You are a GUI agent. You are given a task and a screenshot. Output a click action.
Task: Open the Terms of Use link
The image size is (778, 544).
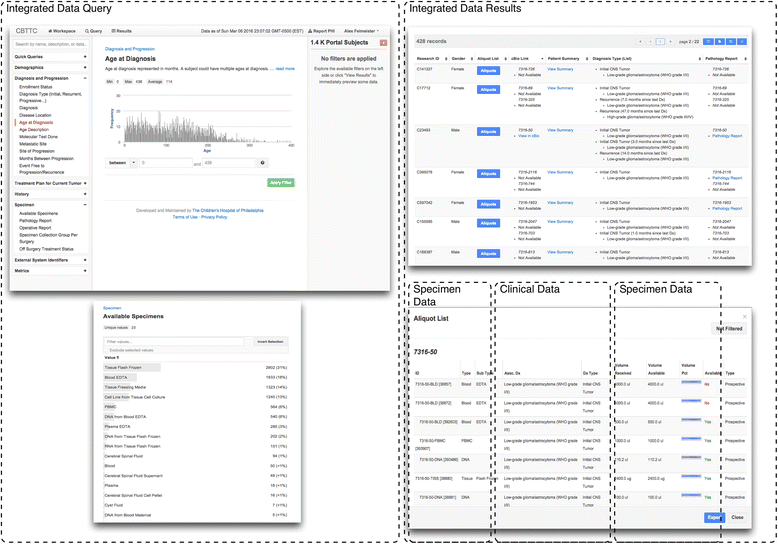185,217
